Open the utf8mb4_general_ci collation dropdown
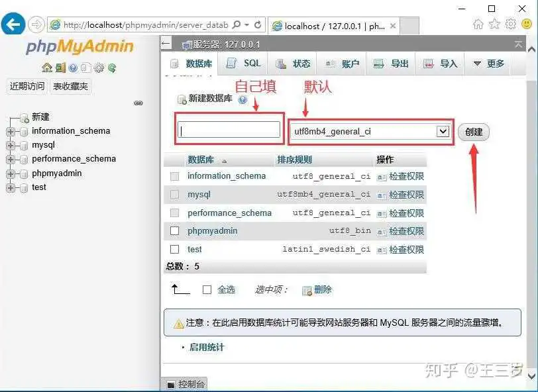Image resolution: width=538 pixels, height=392 pixels. point(370,131)
